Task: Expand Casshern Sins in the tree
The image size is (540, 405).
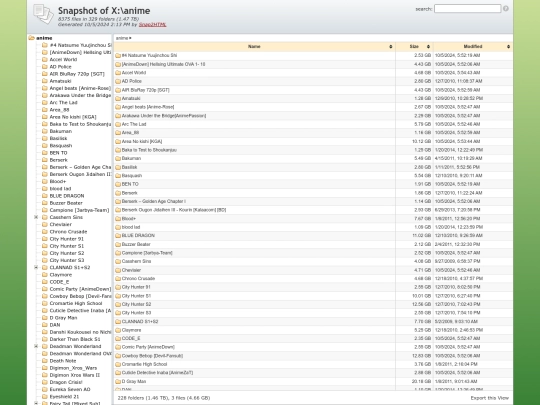Action: (36, 217)
